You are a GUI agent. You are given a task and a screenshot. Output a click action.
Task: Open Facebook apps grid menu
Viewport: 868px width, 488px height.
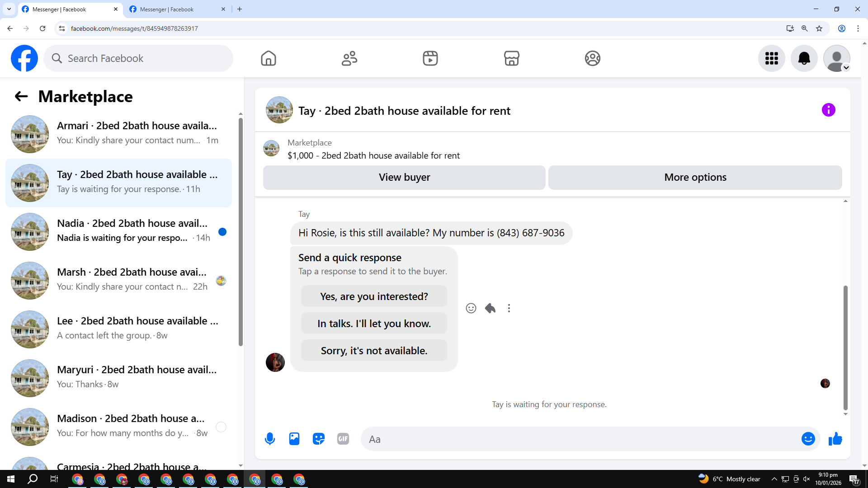coord(771,58)
